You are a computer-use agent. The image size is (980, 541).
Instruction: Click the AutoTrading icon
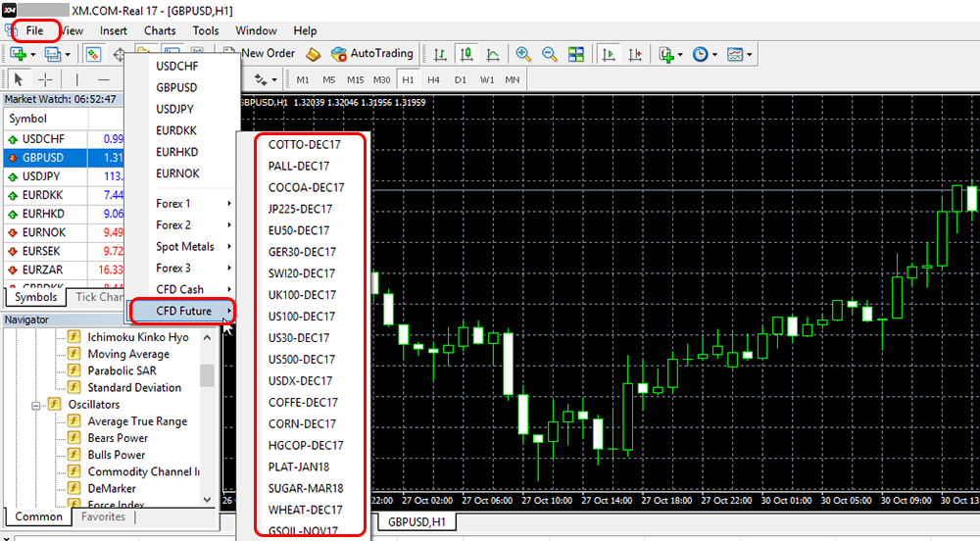click(339, 54)
